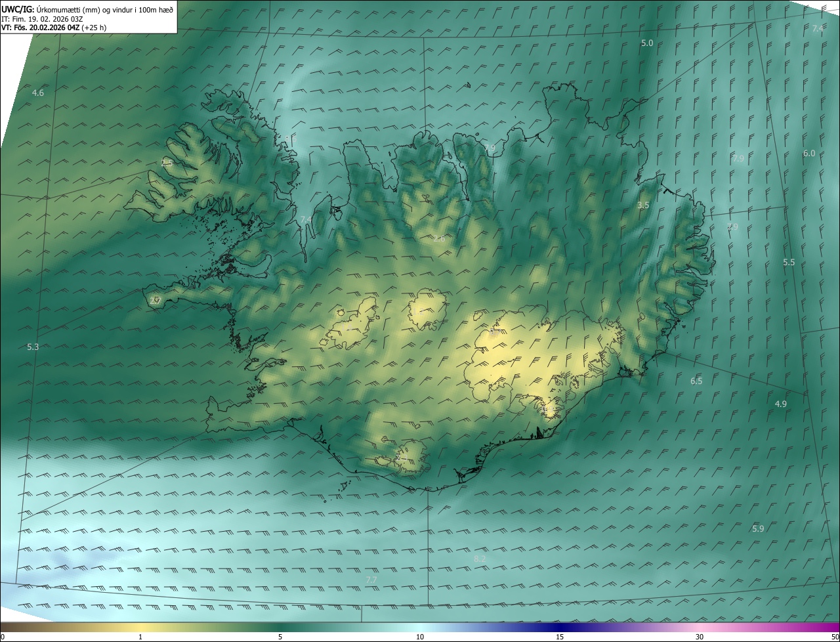Select the 3.5 value label on the map
Screen dimensions: 840x642
point(643,205)
